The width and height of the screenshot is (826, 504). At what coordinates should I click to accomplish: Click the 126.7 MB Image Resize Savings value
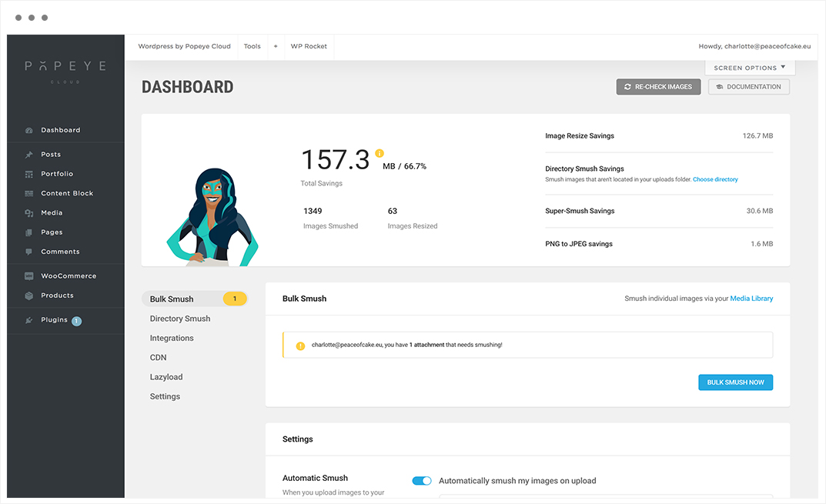[x=757, y=136]
